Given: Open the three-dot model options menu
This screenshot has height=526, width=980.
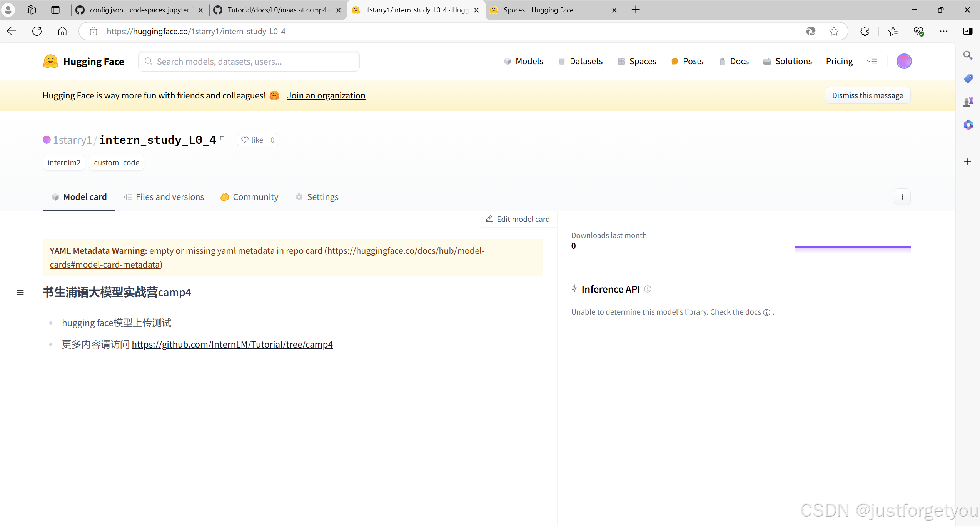Looking at the screenshot, I should point(902,197).
